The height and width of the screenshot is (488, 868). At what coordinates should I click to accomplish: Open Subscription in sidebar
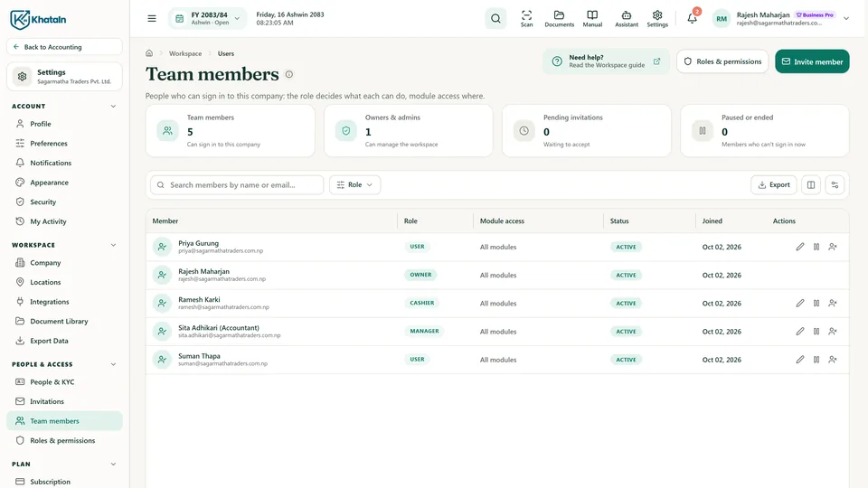coord(64,482)
